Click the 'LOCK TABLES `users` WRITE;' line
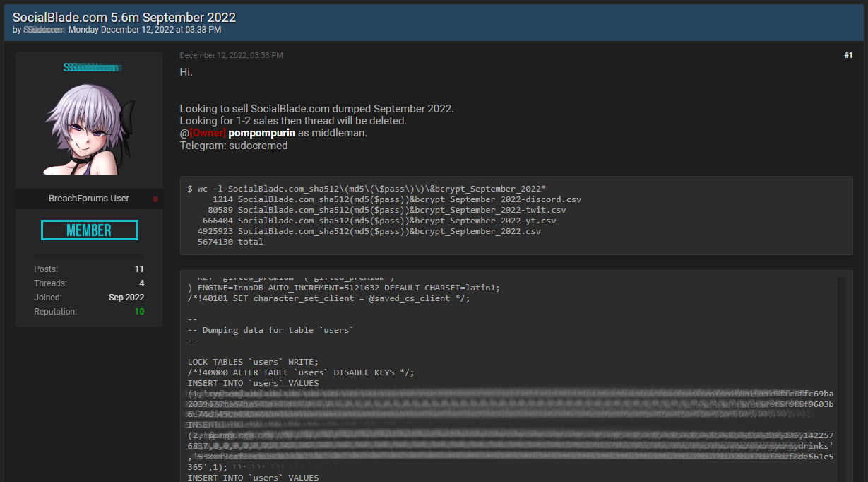Screen dimensions: 868x482 [x=253, y=362]
